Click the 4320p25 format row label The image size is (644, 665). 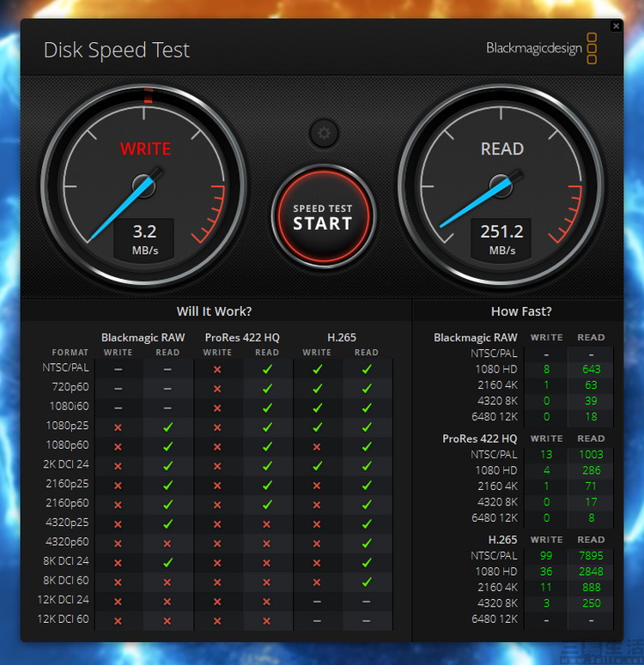(x=68, y=522)
